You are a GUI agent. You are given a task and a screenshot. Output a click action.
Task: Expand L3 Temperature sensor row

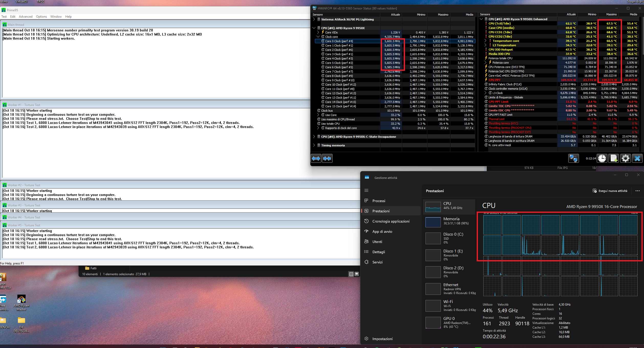[485, 45]
